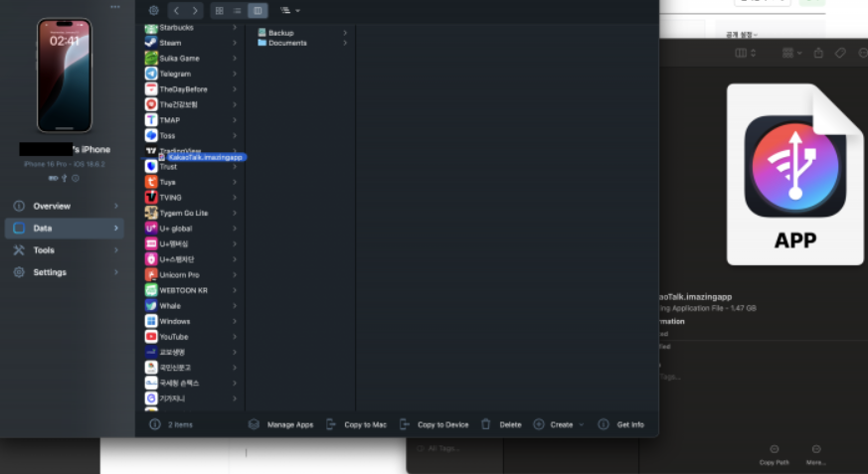868x474 pixels.
Task: Expand the chevron on the Whale row
Action: point(235,306)
